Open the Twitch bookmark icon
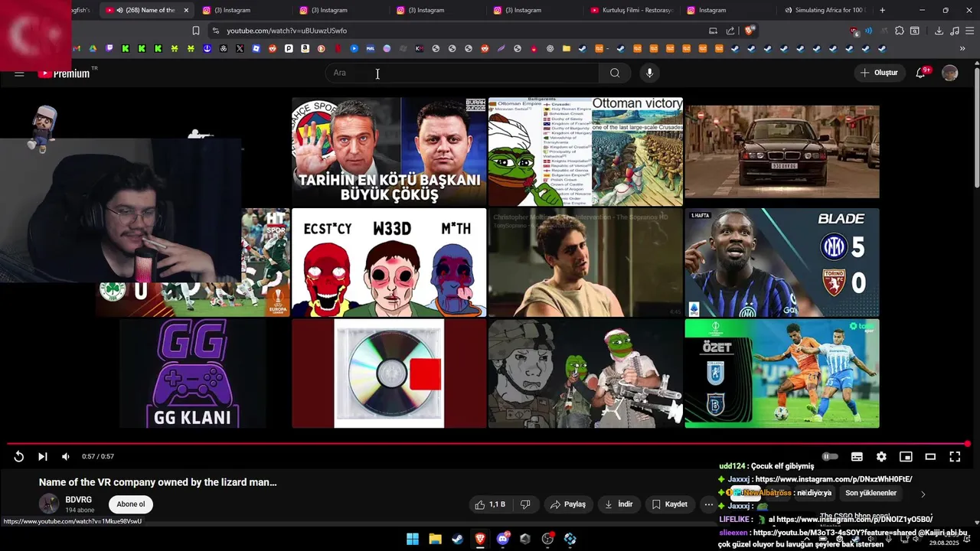This screenshot has height=551, width=980. coord(109,48)
